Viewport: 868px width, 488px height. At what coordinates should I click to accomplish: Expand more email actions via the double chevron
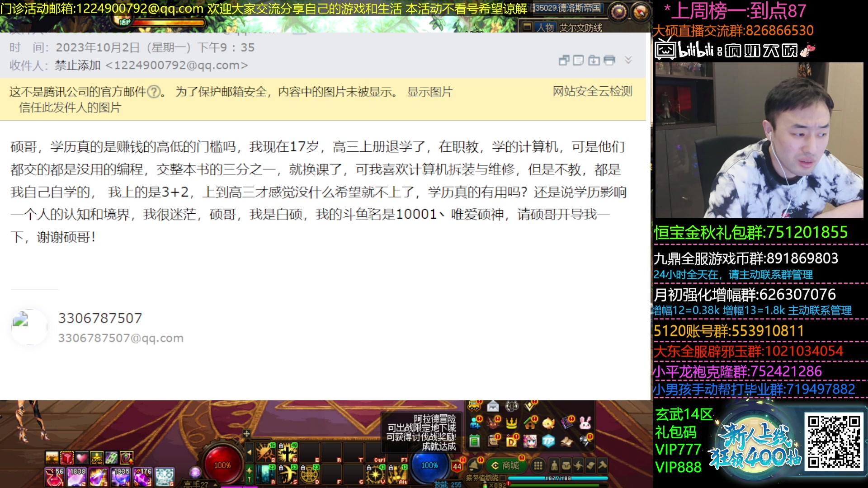tap(628, 60)
